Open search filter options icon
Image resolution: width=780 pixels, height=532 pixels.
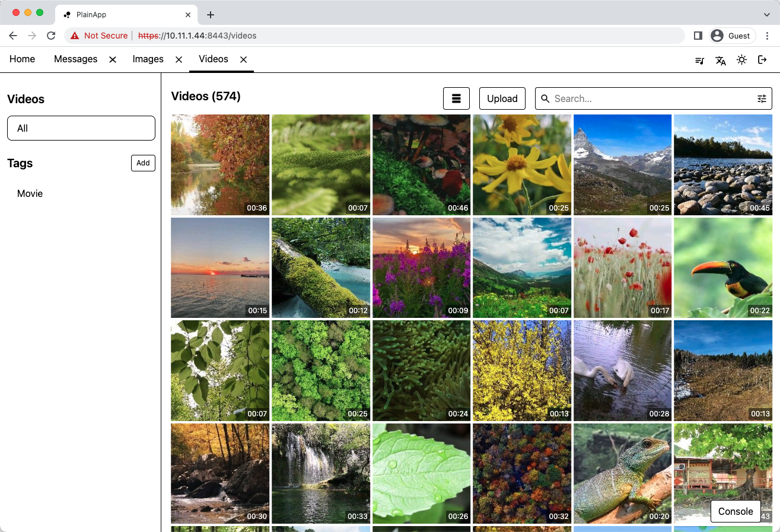coord(762,98)
